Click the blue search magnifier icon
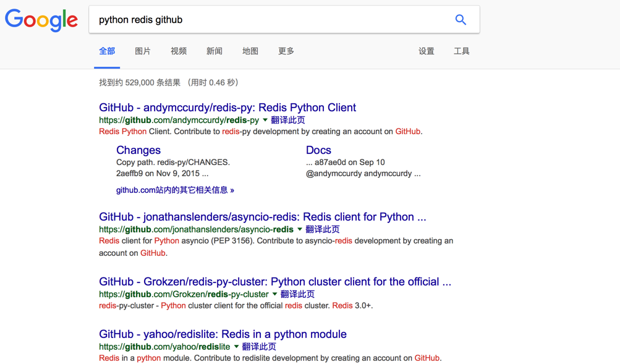620x364 pixels. (460, 19)
